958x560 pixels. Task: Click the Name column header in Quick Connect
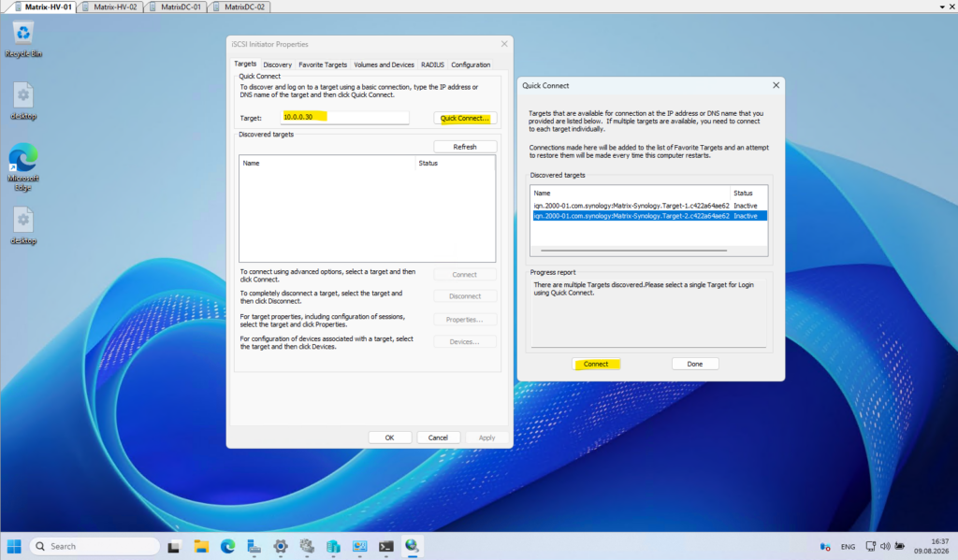(x=630, y=193)
